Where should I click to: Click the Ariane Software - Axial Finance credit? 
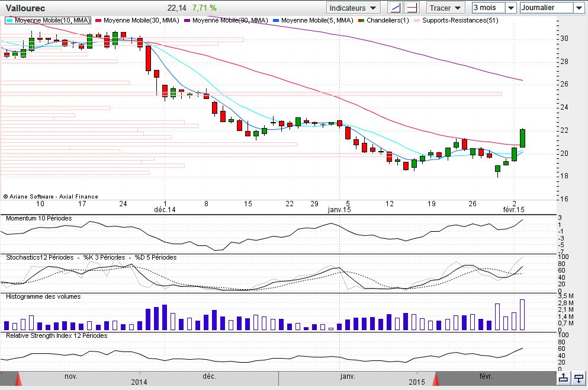pos(50,196)
